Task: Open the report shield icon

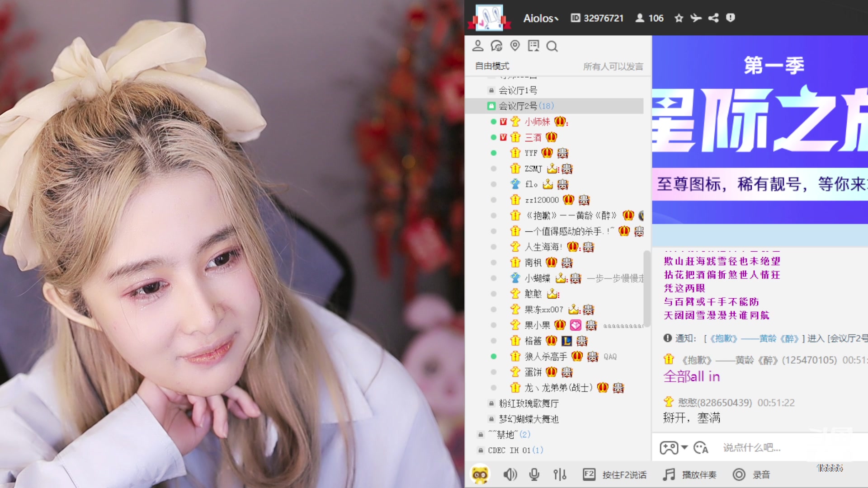Action: (731, 18)
